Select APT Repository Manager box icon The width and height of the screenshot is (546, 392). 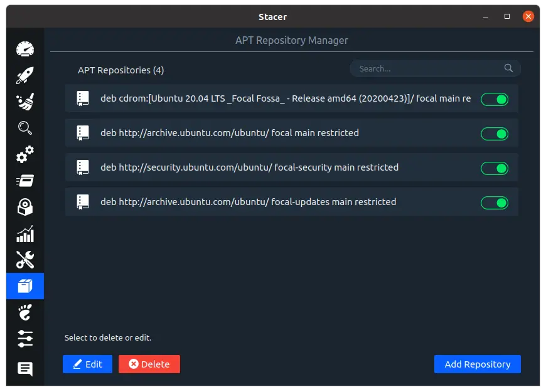(x=25, y=286)
